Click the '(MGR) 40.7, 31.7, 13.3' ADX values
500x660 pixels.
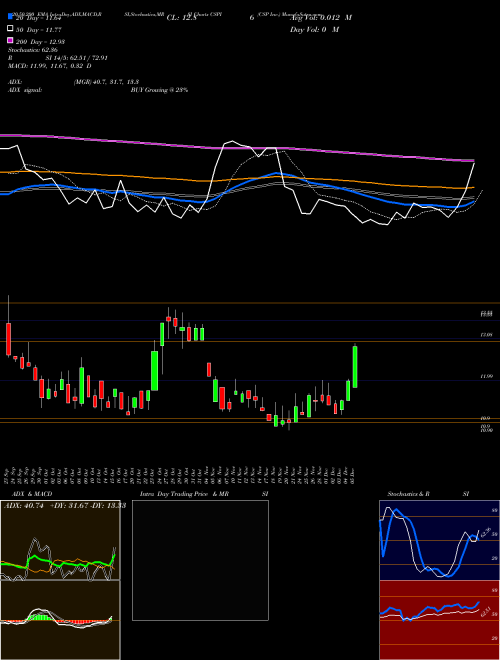(x=106, y=82)
